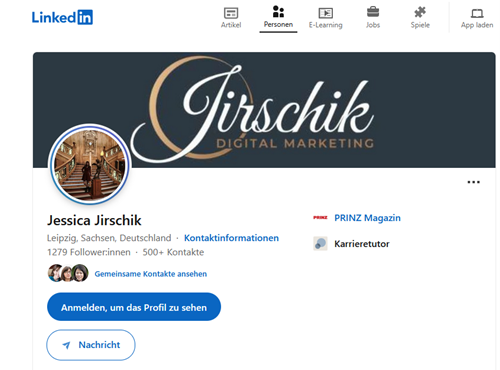Click the name Jessica Jirschik
Screen dimensions: 500x370
coord(94,220)
